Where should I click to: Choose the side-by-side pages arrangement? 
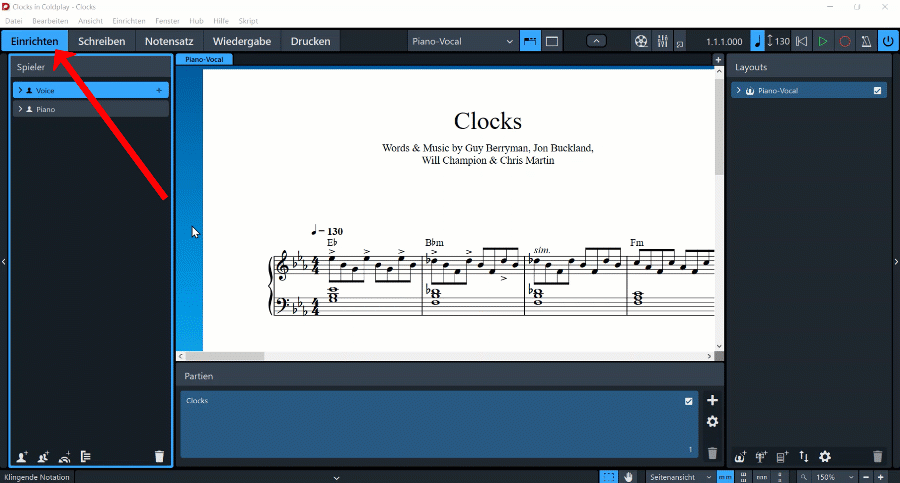(x=725, y=477)
